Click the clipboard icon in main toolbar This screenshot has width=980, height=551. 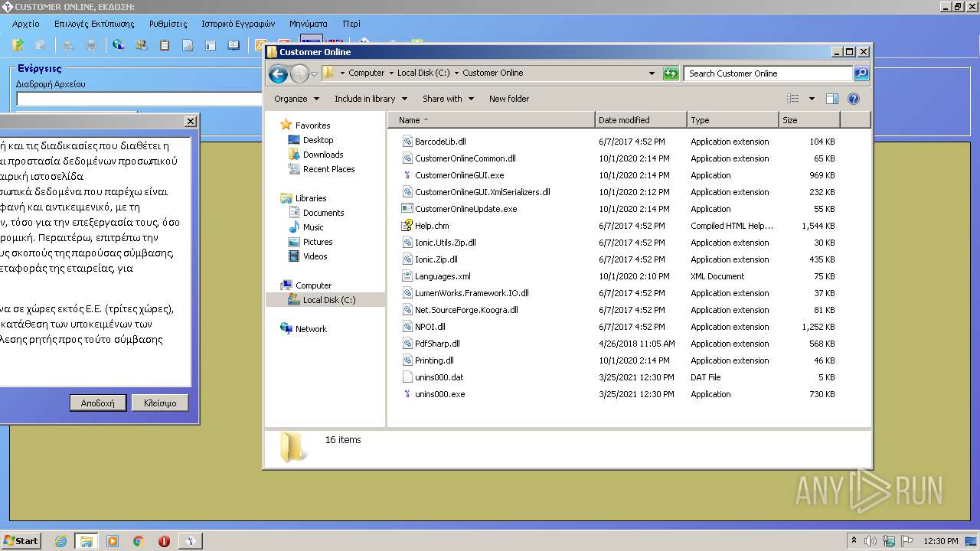coord(164,45)
